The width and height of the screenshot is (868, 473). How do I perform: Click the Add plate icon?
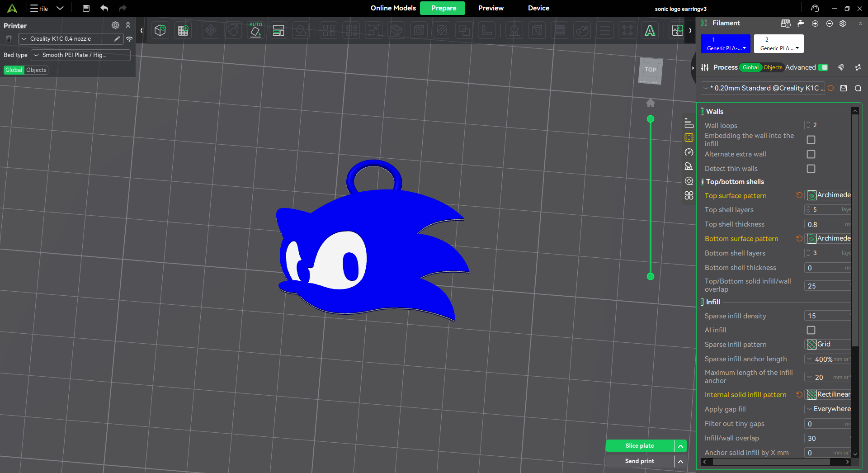183,30
